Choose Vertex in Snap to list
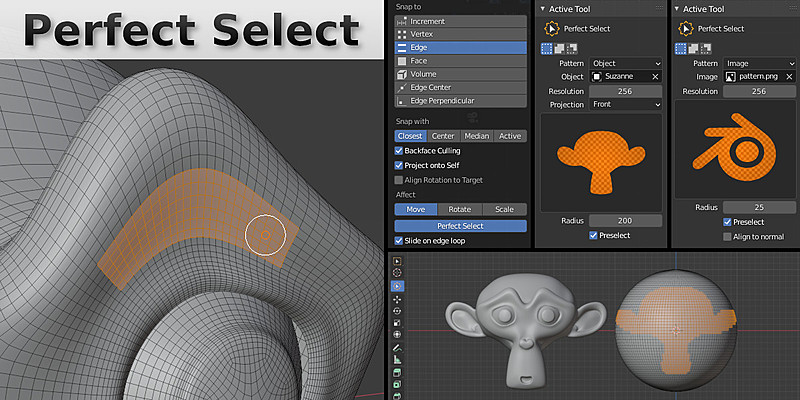The image size is (800, 400). (461, 34)
